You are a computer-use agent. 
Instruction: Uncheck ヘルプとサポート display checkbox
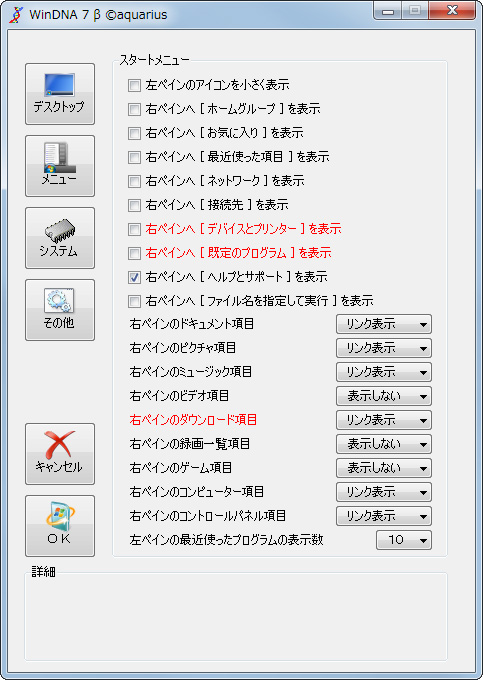click(134, 277)
